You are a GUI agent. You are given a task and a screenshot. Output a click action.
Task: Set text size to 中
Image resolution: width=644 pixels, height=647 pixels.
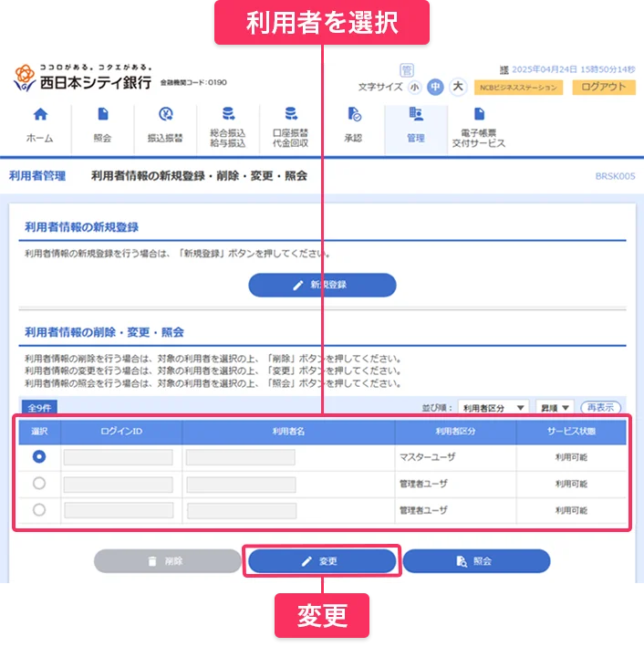click(x=435, y=87)
